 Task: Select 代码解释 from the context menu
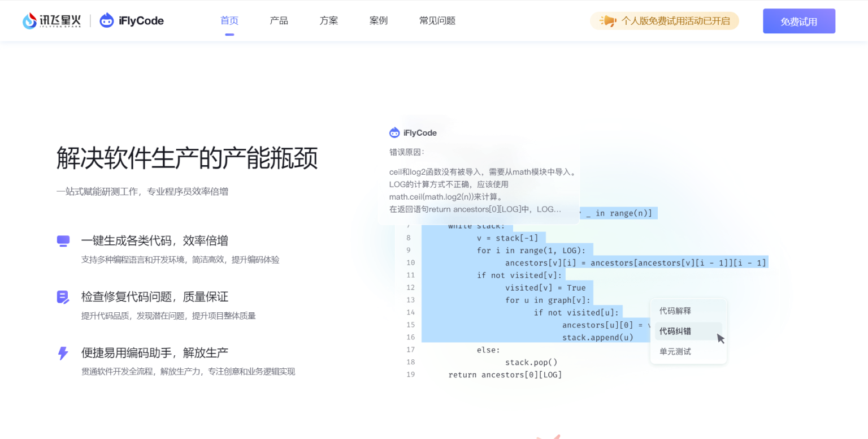pyautogui.click(x=675, y=311)
